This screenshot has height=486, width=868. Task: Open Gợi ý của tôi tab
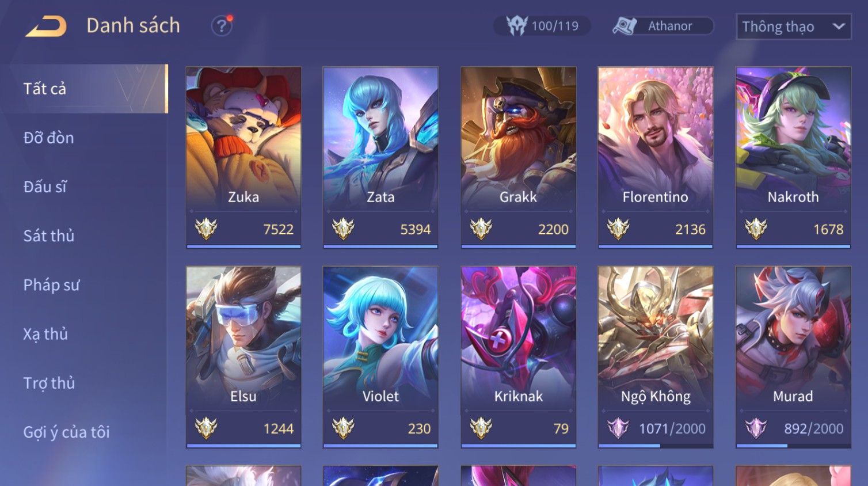point(66,432)
